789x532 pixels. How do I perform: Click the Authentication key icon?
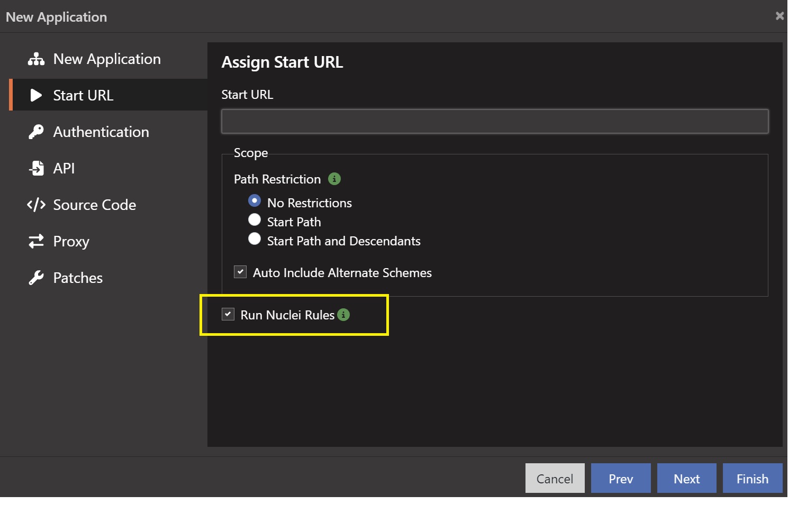click(36, 132)
